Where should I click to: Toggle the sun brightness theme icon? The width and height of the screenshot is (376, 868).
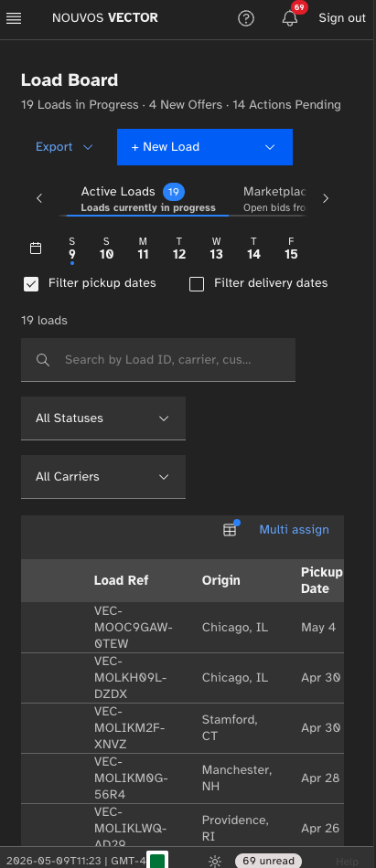click(x=215, y=861)
